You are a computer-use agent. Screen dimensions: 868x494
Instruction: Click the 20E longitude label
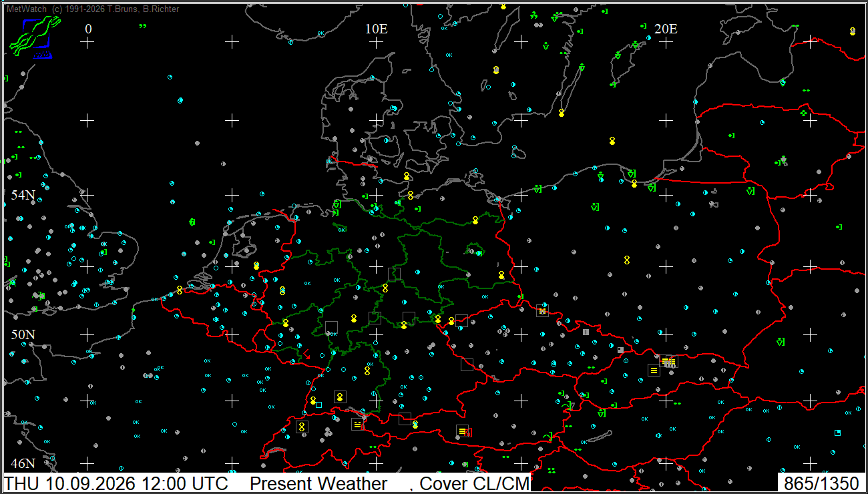pos(666,29)
